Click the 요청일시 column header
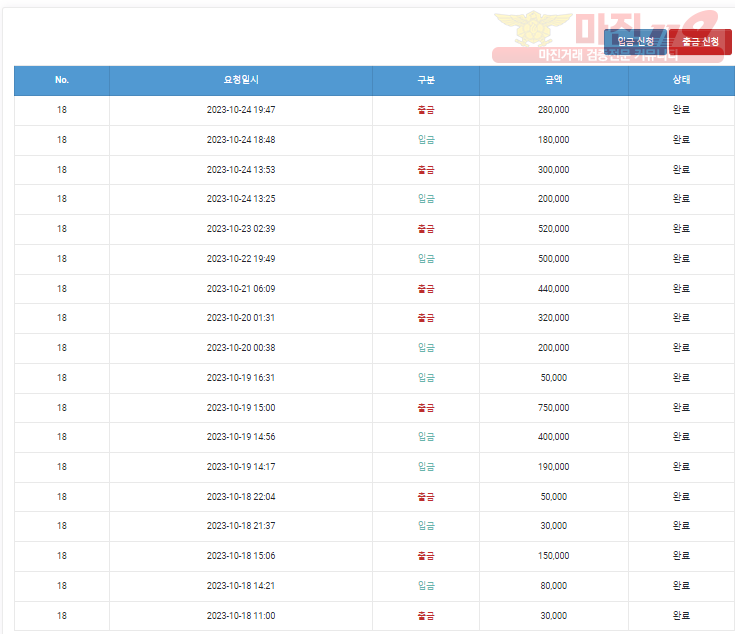Image resolution: width=735 pixels, height=634 pixels. pos(241,80)
